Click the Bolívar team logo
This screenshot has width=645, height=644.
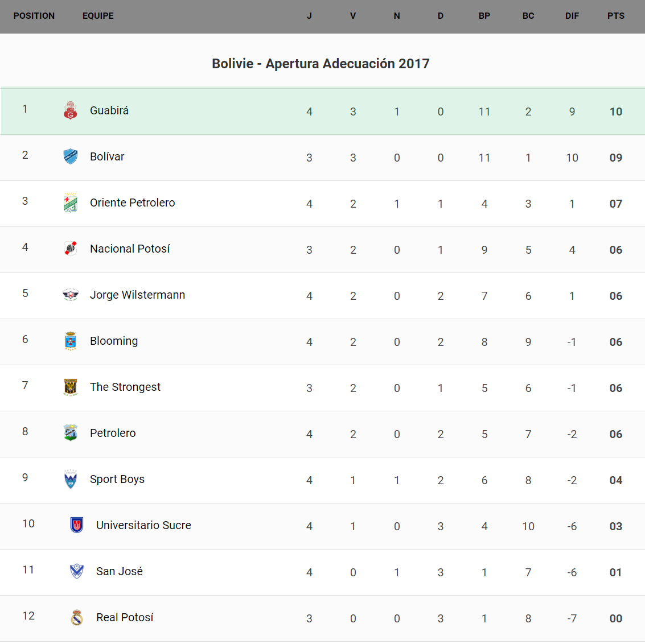(x=71, y=156)
